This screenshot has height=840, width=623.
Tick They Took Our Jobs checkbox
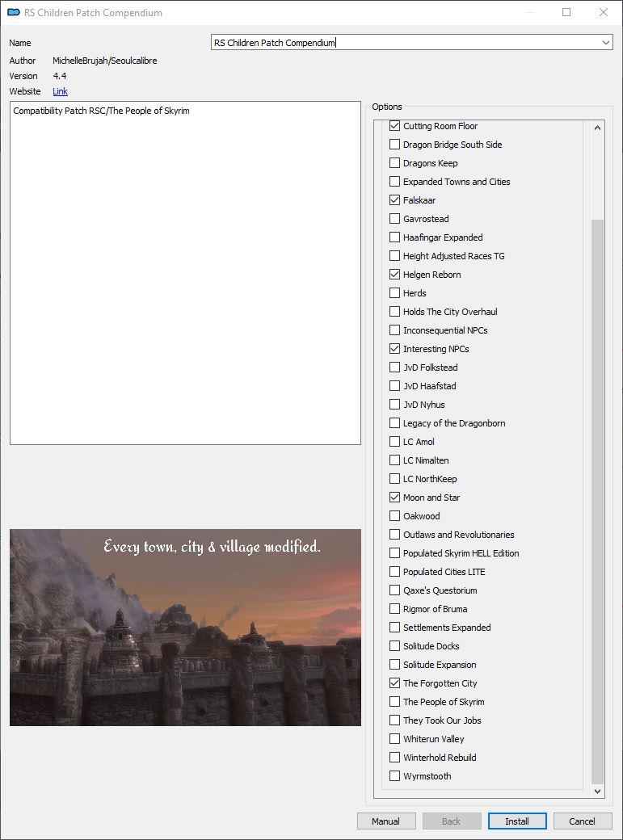(394, 720)
